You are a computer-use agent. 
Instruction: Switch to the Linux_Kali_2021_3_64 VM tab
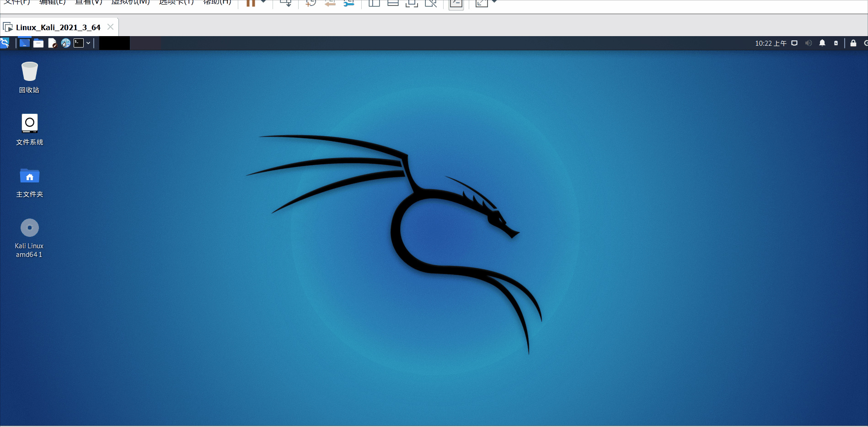[58, 27]
